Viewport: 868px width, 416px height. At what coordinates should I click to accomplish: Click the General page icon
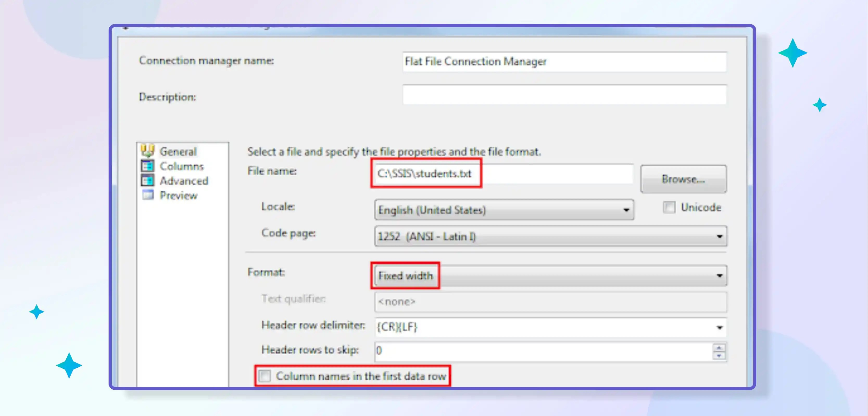(148, 151)
